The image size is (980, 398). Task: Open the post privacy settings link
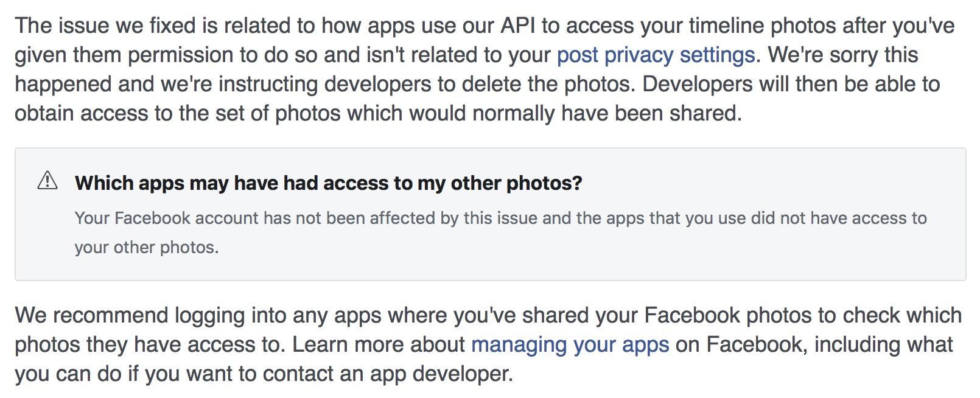coord(656,55)
